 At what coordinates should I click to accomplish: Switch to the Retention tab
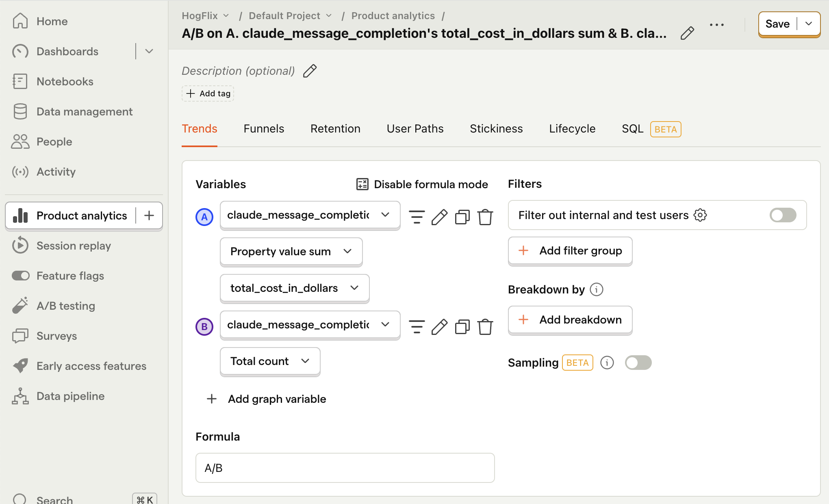[335, 128]
